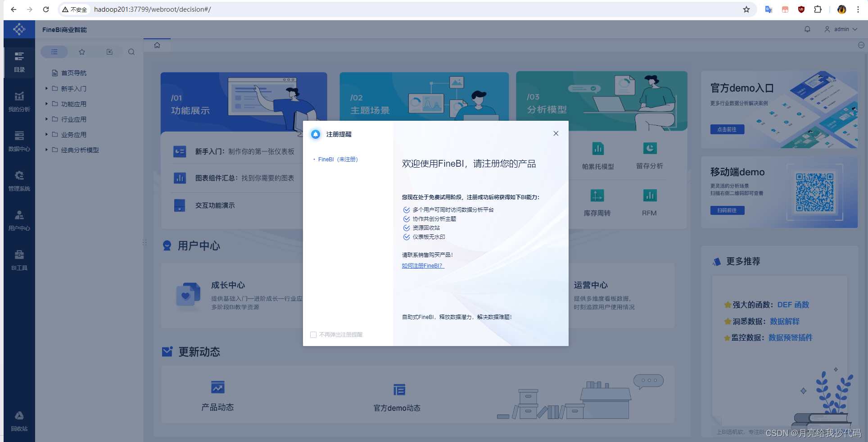The image size is (868, 442).
Task: Expand the 新手入门 folder
Action: [46, 89]
